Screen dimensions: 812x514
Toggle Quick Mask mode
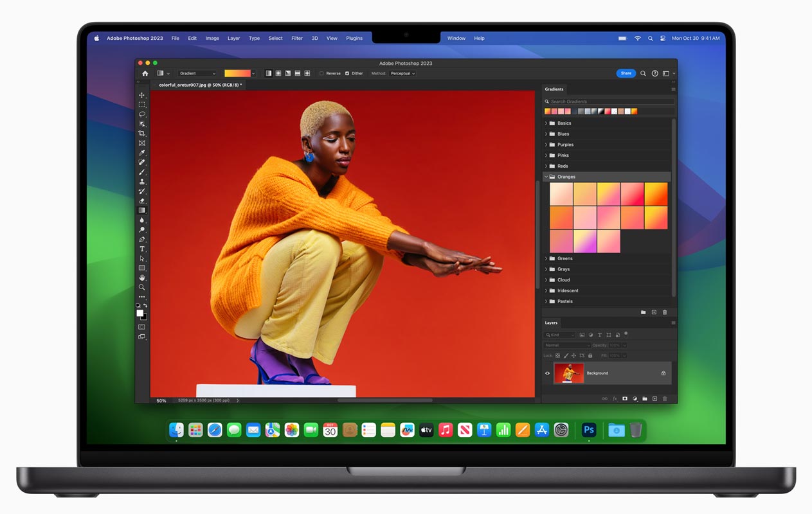pos(142,327)
